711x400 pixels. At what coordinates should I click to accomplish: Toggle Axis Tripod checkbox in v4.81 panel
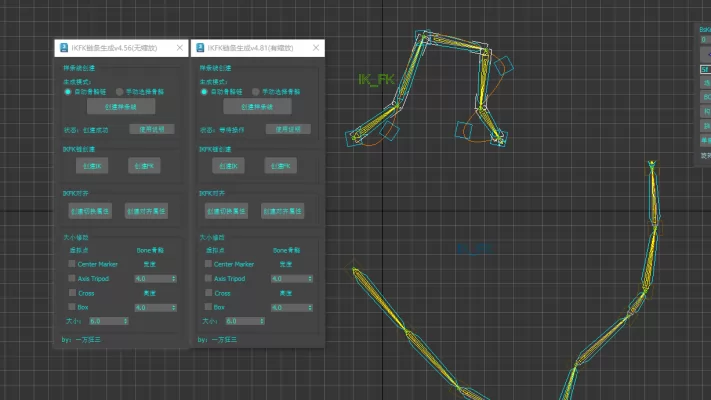(x=209, y=278)
